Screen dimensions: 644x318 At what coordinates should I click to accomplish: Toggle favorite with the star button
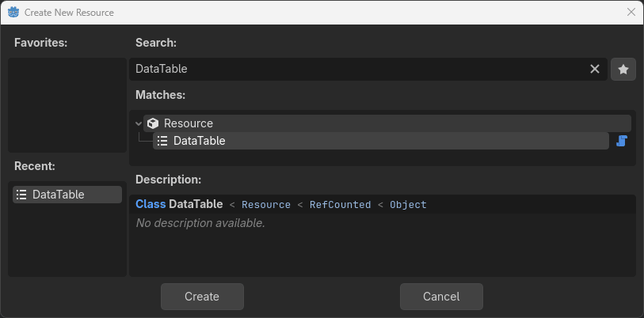(623, 70)
